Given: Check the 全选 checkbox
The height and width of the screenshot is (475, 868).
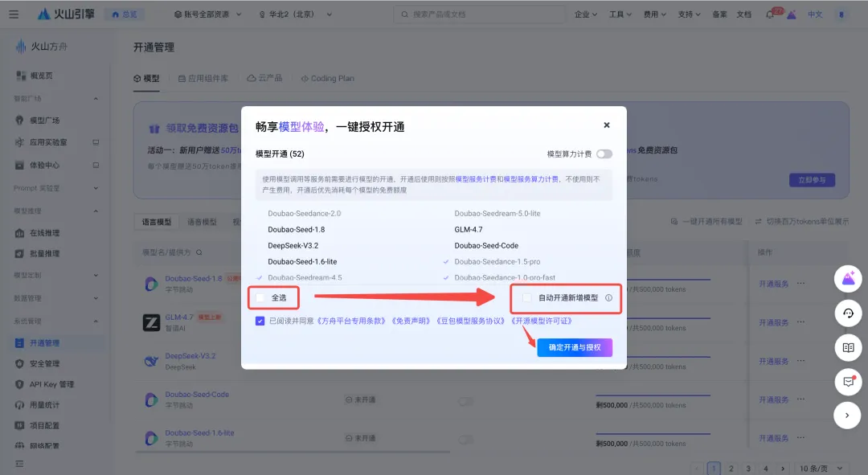Looking at the screenshot, I should point(260,298).
